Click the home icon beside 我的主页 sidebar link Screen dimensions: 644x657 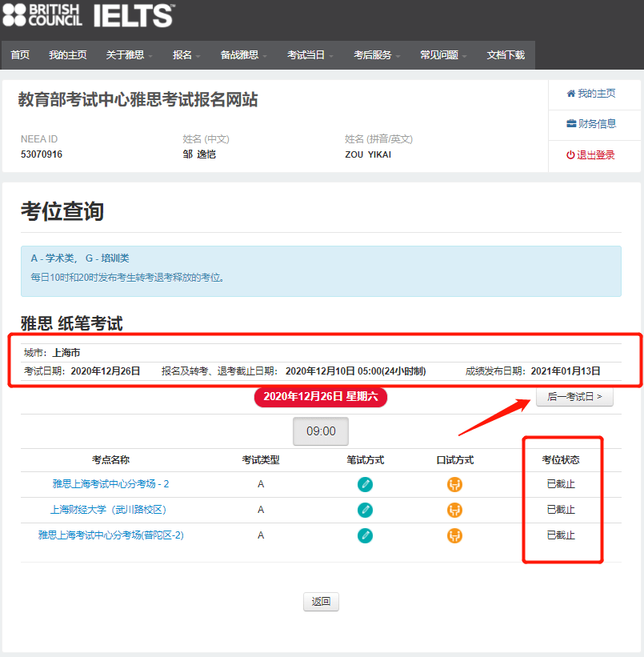coord(572,93)
